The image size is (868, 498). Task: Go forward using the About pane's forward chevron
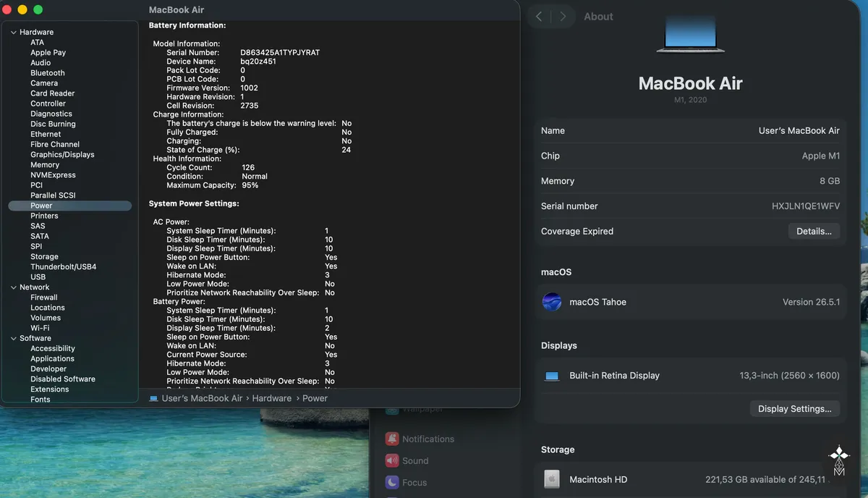563,17
